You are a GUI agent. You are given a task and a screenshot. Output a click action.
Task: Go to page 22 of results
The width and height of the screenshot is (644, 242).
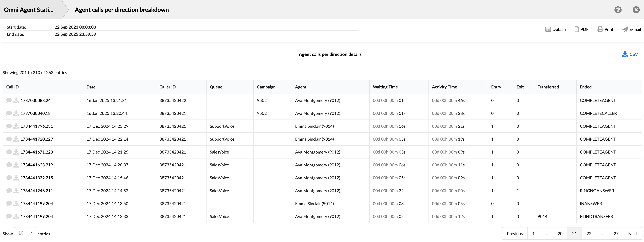(x=589, y=233)
